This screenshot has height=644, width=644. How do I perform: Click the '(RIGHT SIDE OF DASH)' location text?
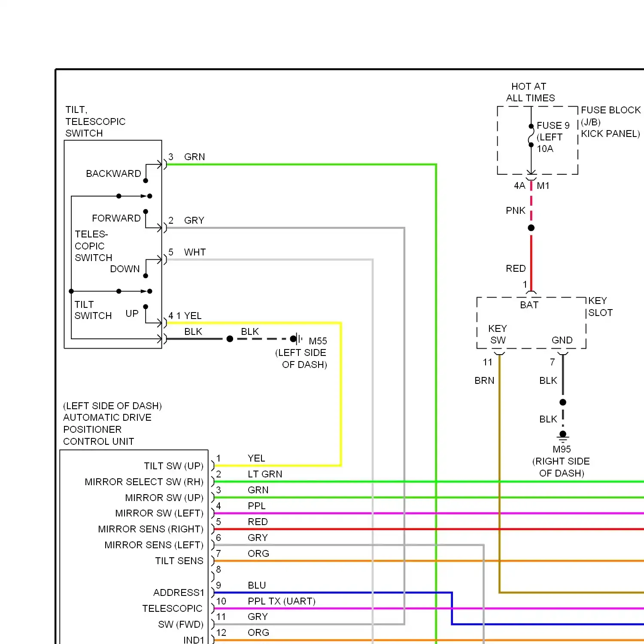pos(561,467)
